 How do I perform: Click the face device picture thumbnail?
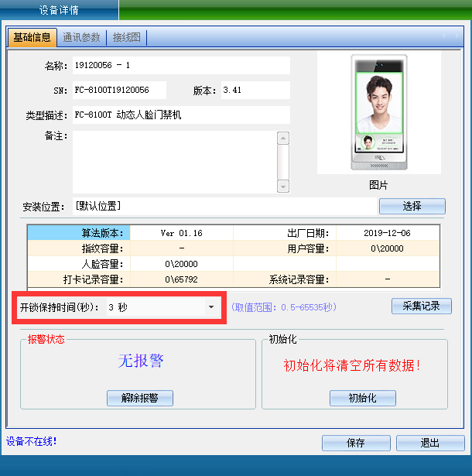378,113
